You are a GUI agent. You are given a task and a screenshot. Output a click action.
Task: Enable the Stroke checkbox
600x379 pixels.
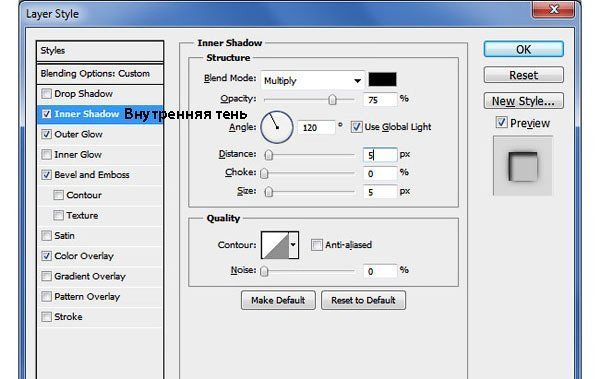point(46,317)
